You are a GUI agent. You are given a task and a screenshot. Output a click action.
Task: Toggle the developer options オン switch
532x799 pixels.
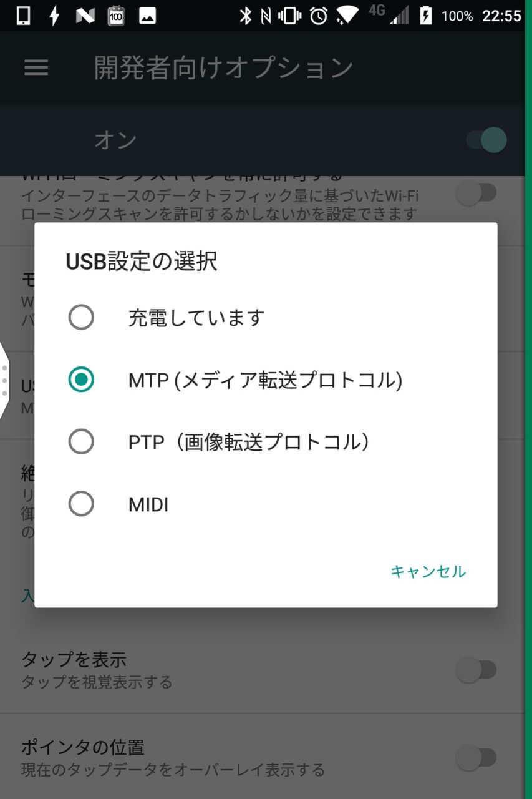point(486,140)
